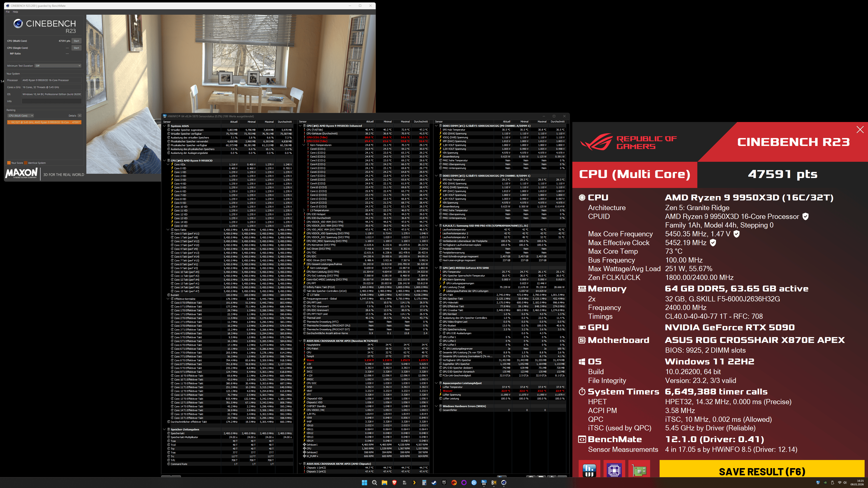
Task: Open the BenchMate BM taskbar icon
Action: [x=494, y=483]
